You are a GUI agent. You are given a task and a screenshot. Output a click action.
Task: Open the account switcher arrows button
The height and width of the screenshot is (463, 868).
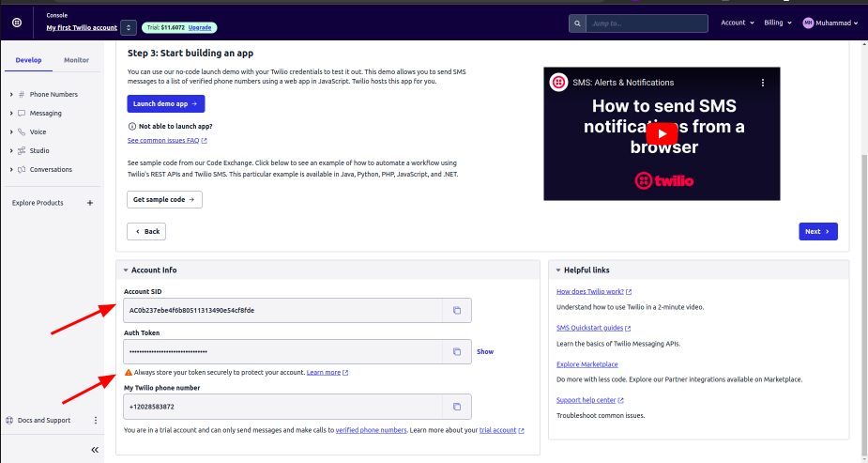click(129, 27)
